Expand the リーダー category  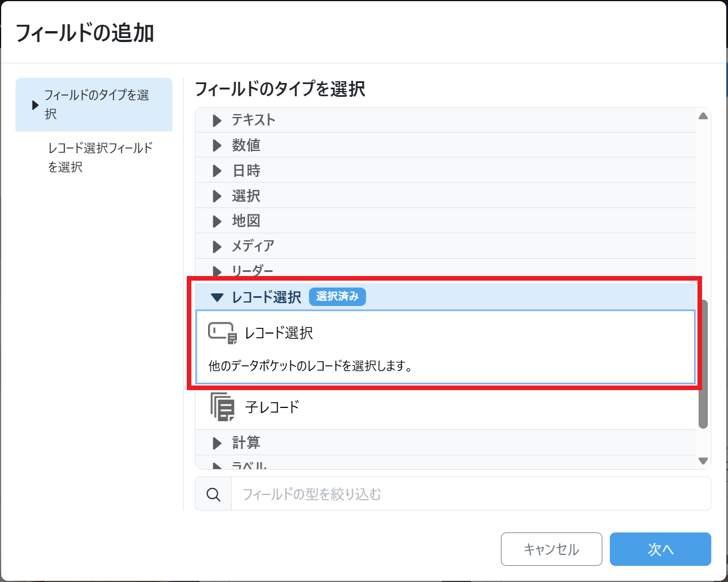(x=252, y=271)
